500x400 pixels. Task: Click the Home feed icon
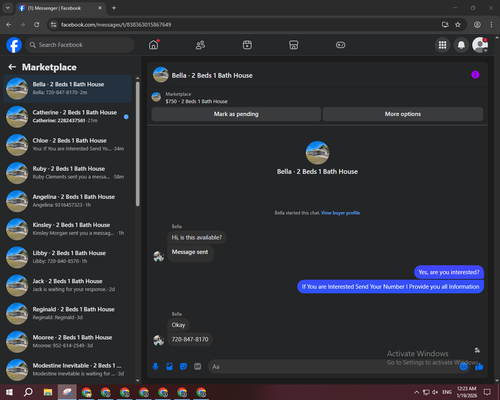153,45
